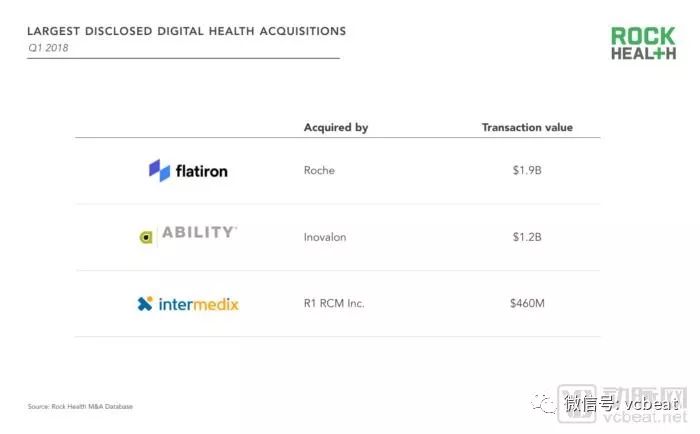Click the flatiron company name text
Image resolution: width=700 pixels, height=434 pixels.
pyautogui.click(x=201, y=171)
